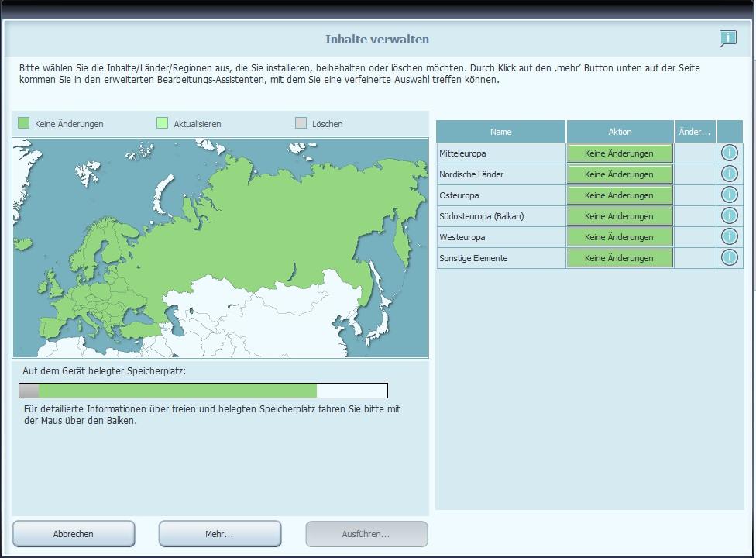756x558 pixels.
Task: Sort table by Name column header
Action: 500,132
